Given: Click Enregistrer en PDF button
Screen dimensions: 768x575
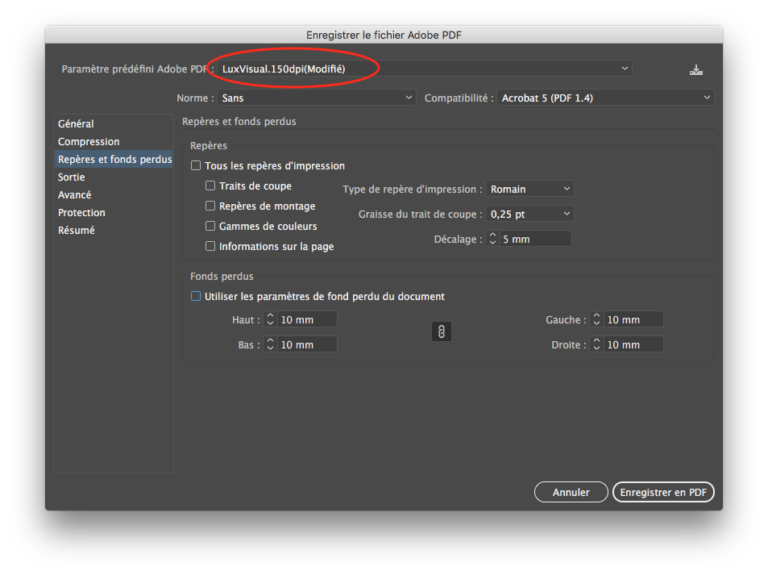Looking at the screenshot, I should click(663, 492).
